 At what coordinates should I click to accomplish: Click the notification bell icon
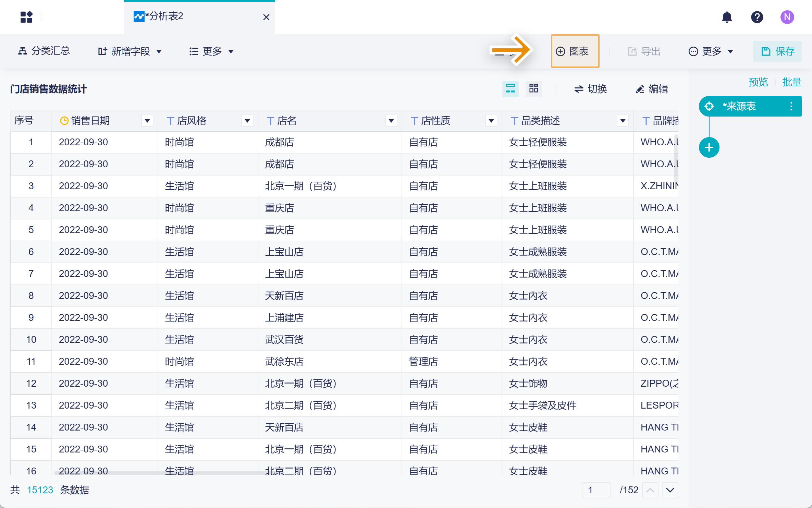727,17
